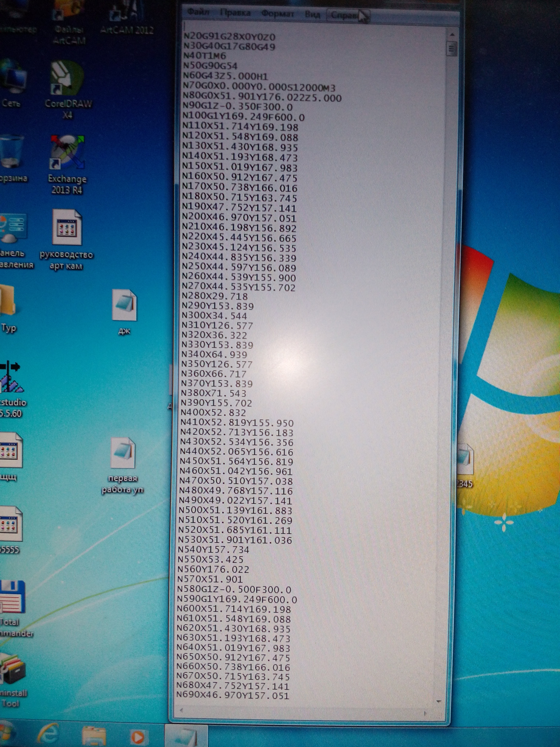
Task: Open the Вид menu in Notepad
Action: point(312,15)
